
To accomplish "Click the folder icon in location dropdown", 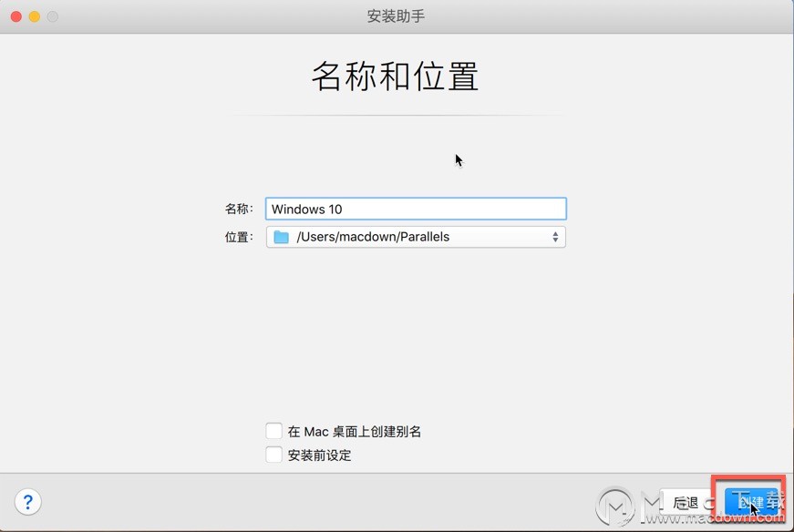I will pyautogui.click(x=281, y=237).
